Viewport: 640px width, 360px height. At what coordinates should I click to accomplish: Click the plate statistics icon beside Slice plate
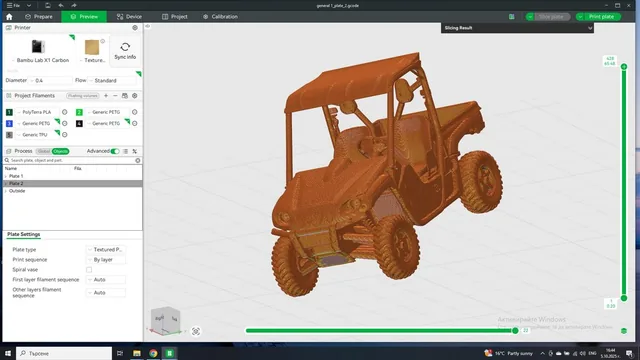tap(511, 17)
